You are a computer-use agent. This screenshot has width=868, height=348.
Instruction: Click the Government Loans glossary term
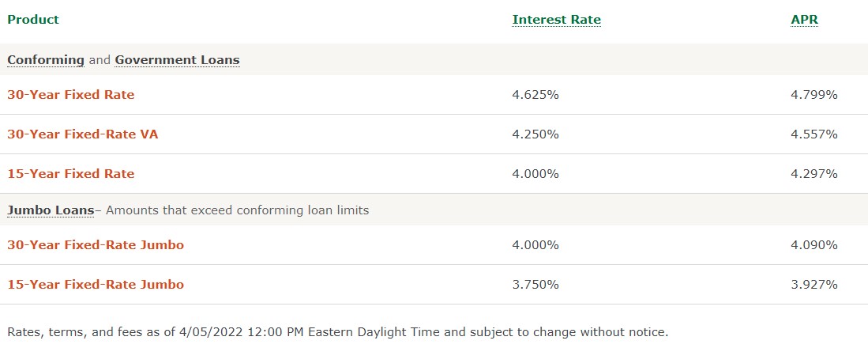coord(177,60)
